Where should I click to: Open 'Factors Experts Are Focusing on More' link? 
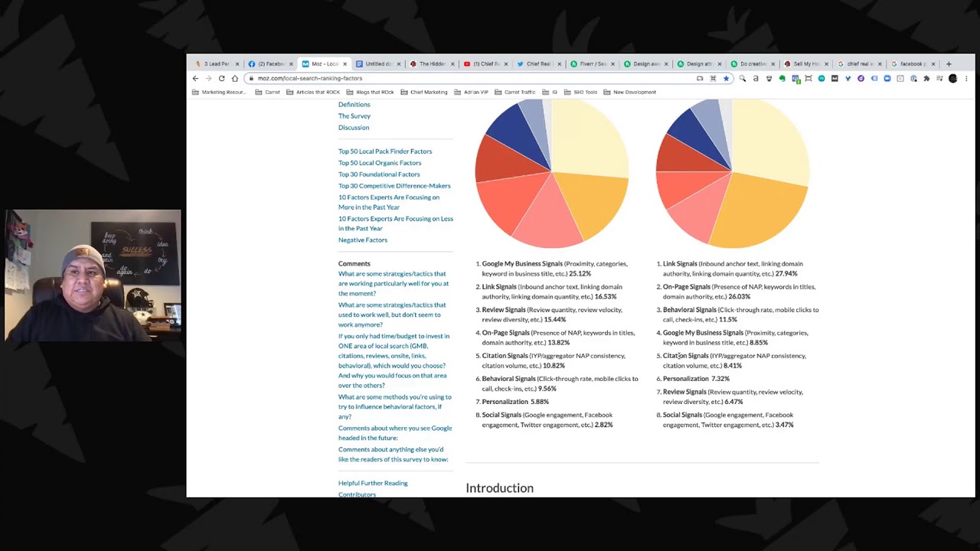pos(389,202)
